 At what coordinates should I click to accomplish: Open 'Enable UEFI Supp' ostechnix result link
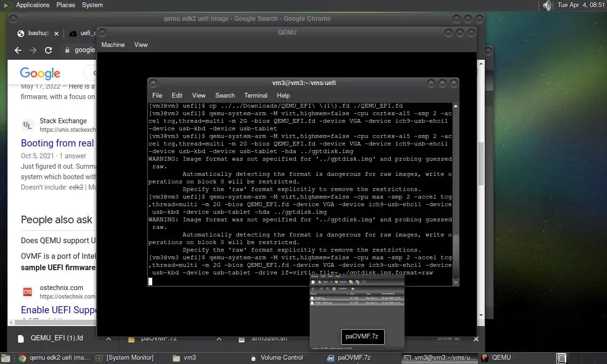click(x=59, y=310)
